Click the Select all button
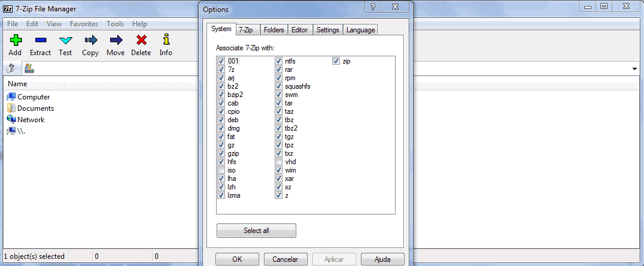The height and width of the screenshot is (266, 644). click(x=256, y=231)
